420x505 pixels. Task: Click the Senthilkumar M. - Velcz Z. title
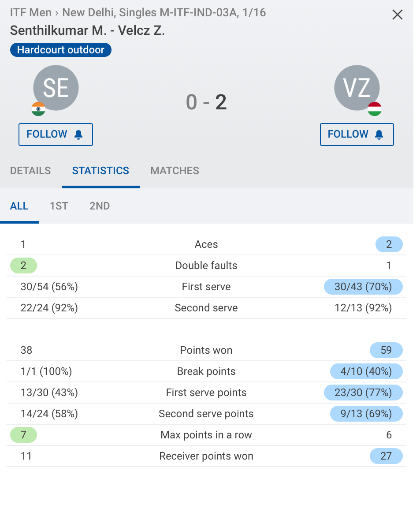(x=87, y=30)
